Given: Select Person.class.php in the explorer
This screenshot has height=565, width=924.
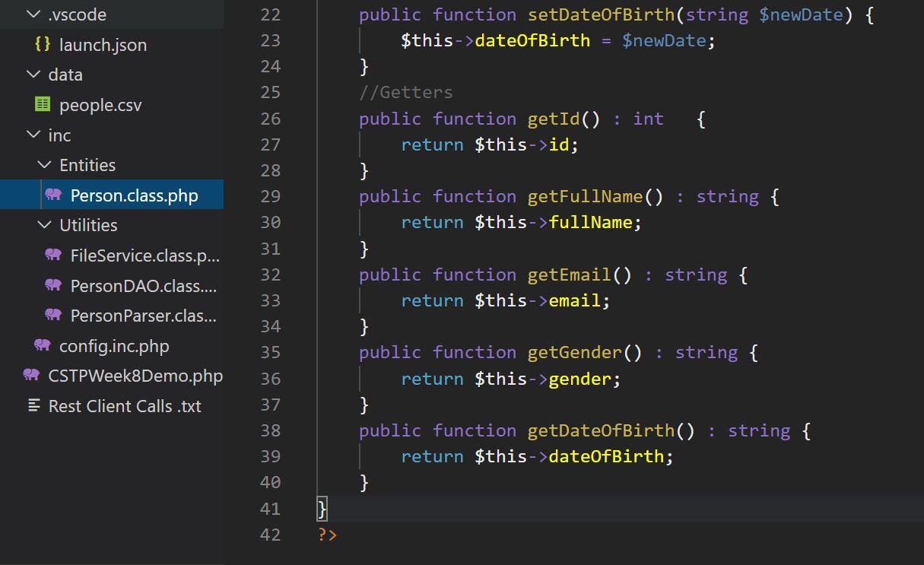Looking at the screenshot, I should click(134, 195).
